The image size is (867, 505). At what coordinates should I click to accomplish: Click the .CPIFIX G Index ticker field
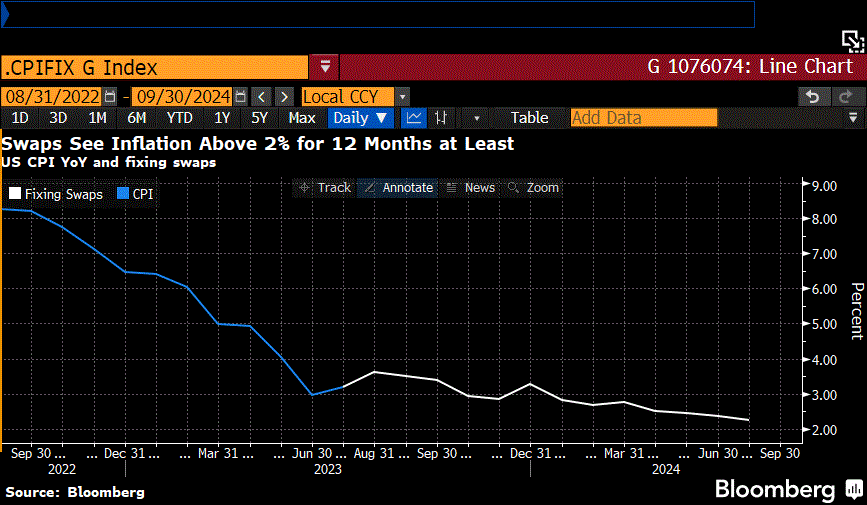(x=154, y=67)
